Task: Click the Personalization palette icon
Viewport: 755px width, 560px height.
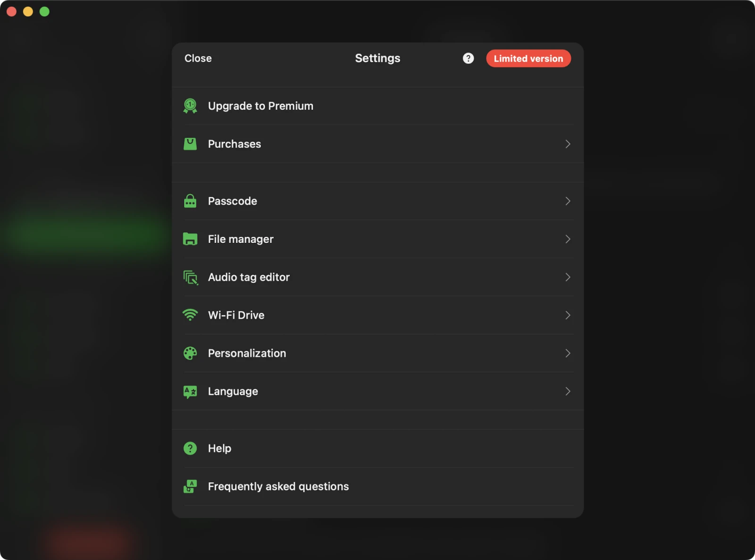Action: click(x=190, y=353)
